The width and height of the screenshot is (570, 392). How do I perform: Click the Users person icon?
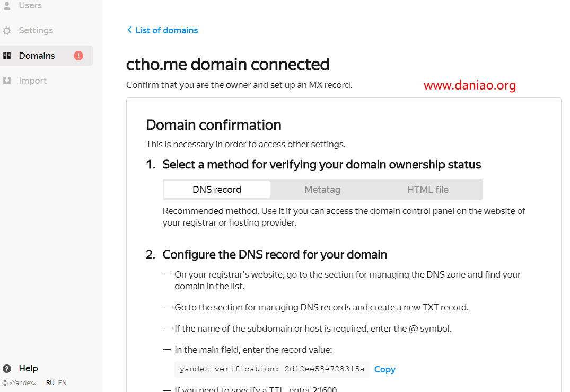(7, 5)
